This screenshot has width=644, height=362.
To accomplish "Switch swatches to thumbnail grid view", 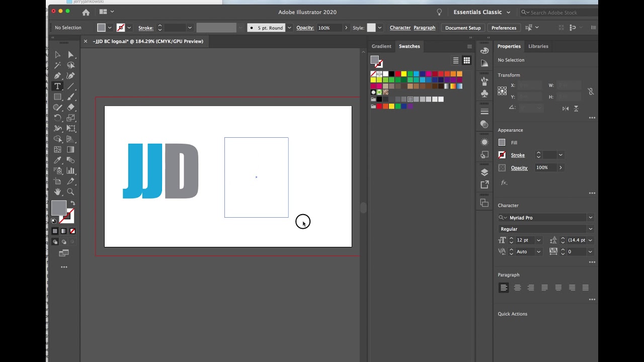I will pyautogui.click(x=467, y=60).
